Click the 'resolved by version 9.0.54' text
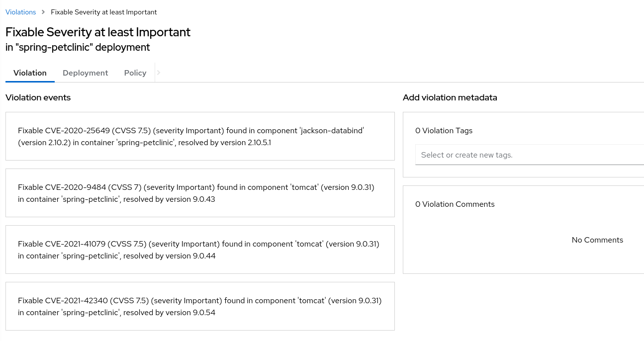The height and width of the screenshot is (341, 644). [169, 313]
